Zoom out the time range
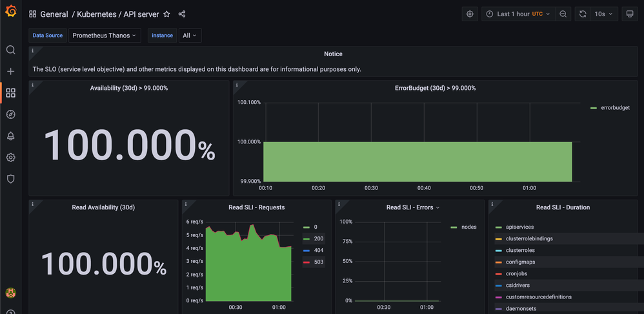This screenshot has width=644, height=314. 563,14
